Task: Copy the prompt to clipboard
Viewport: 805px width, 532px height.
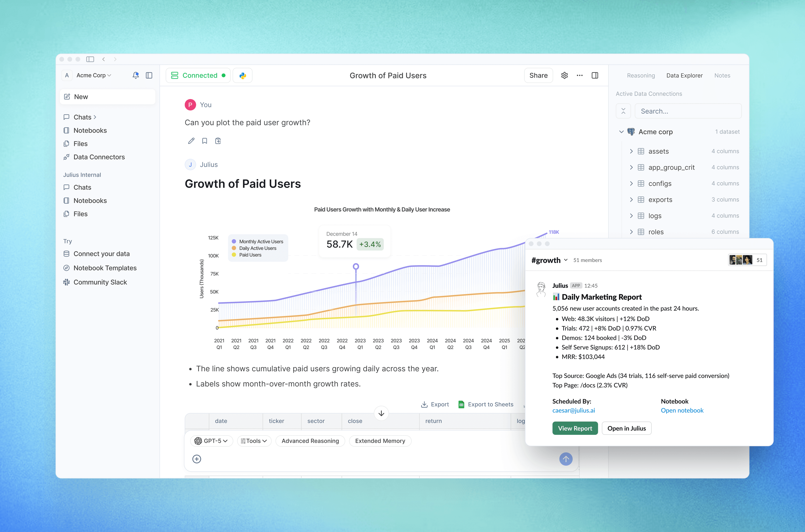Action: tap(218, 141)
